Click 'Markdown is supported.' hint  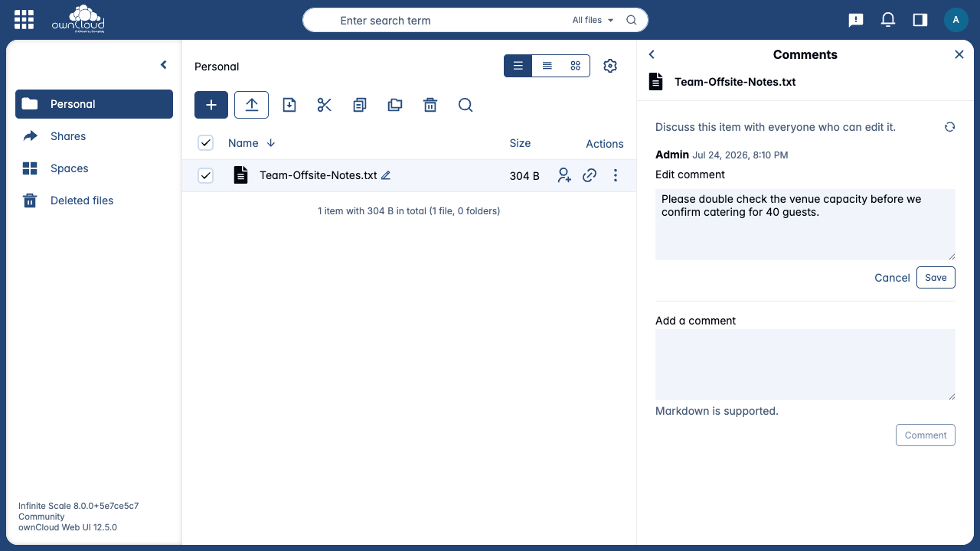pos(717,411)
